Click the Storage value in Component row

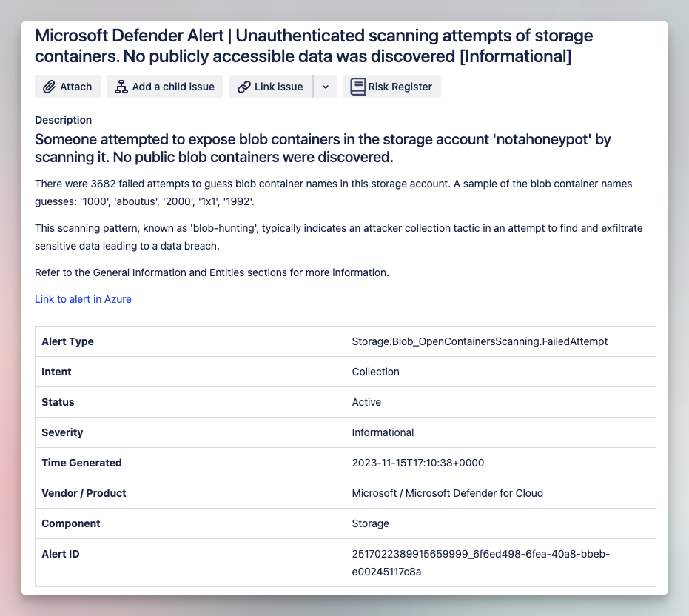pyautogui.click(x=371, y=523)
